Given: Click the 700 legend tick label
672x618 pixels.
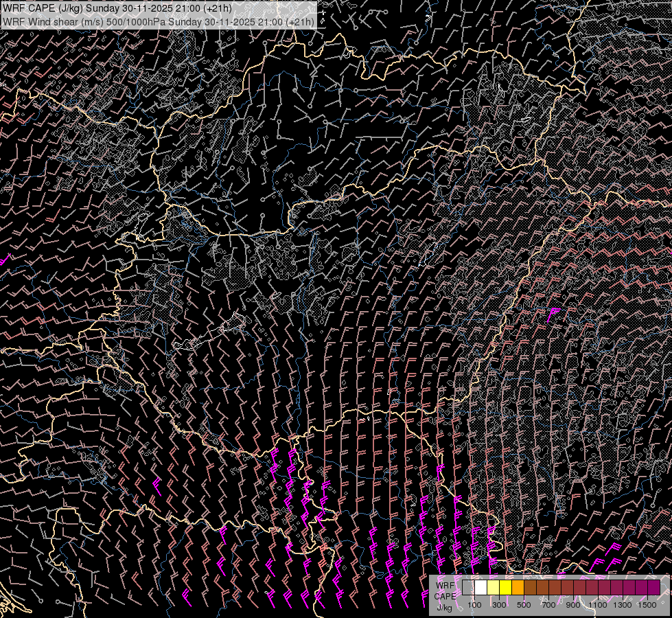Looking at the screenshot, I should [x=548, y=606].
